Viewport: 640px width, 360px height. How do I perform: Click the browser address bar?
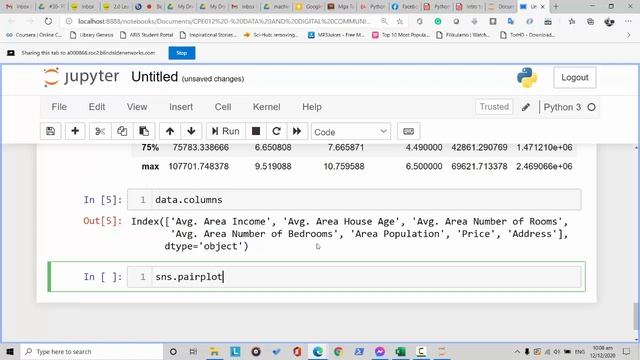[x=224, y=21]
